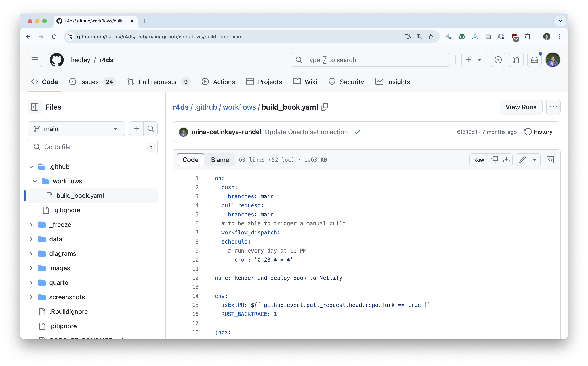Download the raw file
This screenshot has height=366, width=588.
tap(507, 159)
